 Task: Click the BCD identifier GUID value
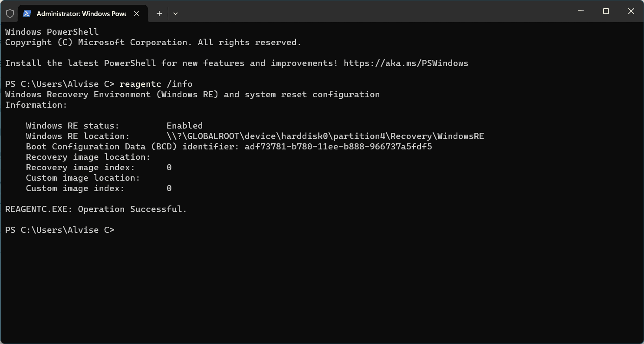338,147
